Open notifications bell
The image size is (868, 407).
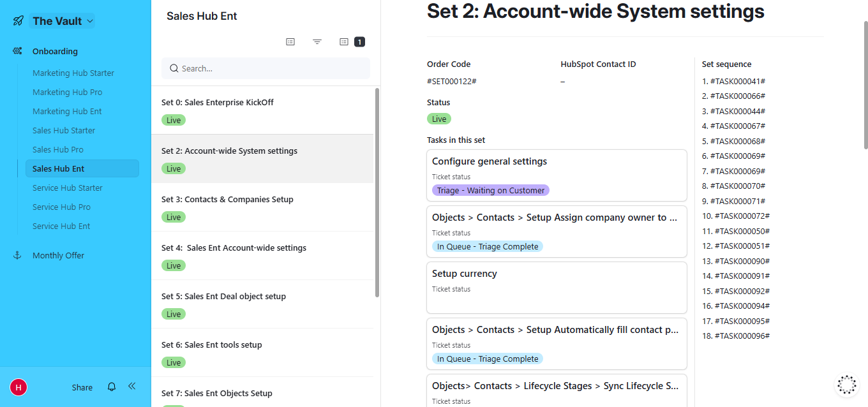click(112, 387)
